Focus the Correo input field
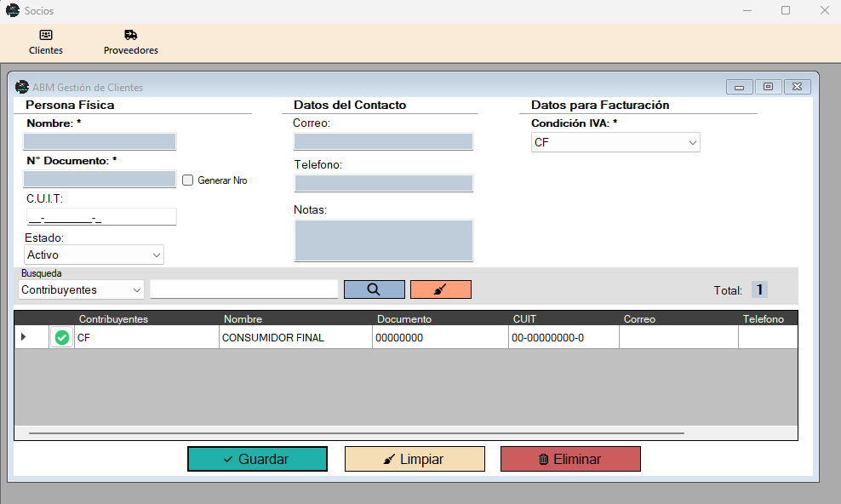The height and width of the screenshot is (504, 841). point(384,141)
